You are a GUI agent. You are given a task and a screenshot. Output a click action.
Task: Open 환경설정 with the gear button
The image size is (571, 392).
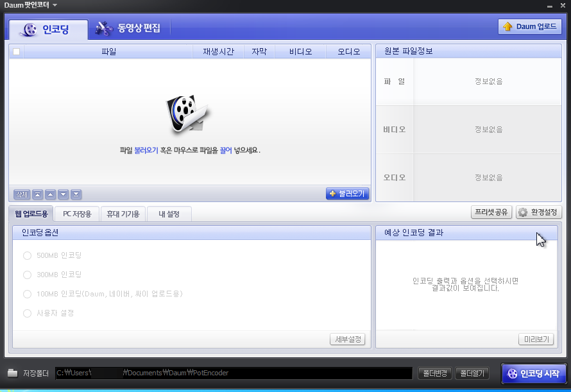(538, 212)
